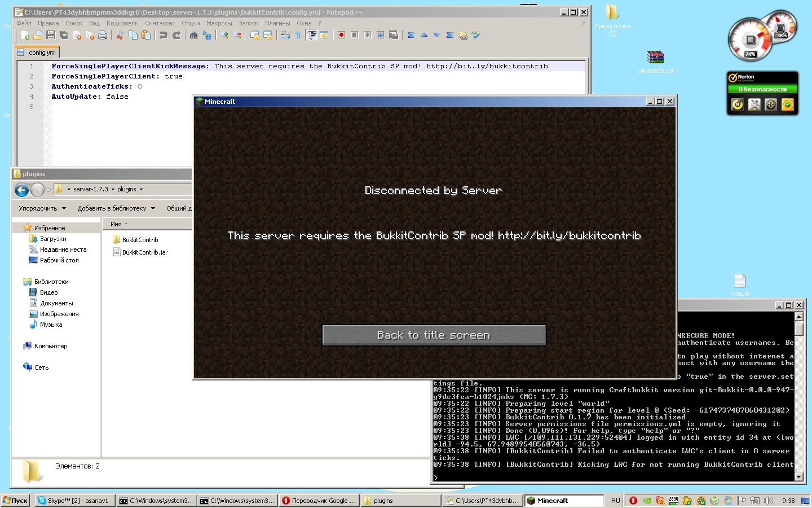The image size is (812, 508).
Task: Open the Плагины menu
Action: click(x=277, y=23)
